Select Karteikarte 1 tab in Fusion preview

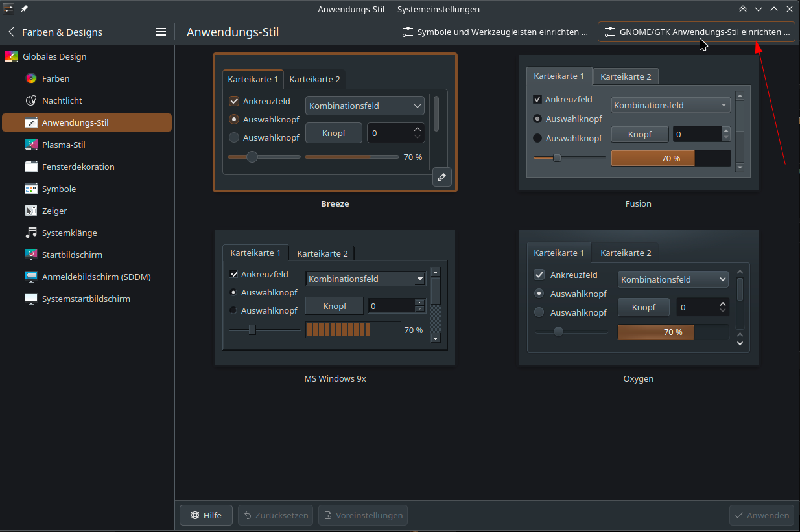(559, 76)
